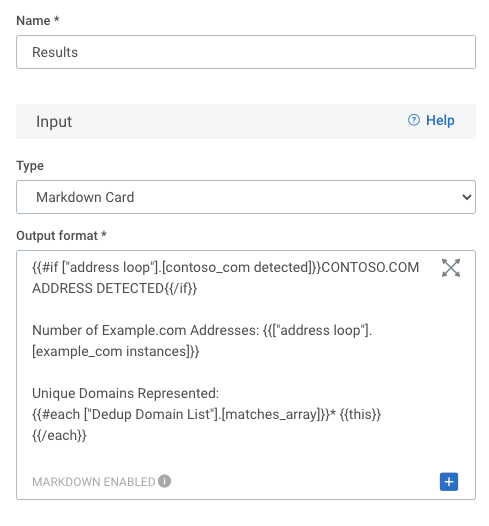
Task: Click the Number of Example.com Addresses line
Action: pos(202,330)
